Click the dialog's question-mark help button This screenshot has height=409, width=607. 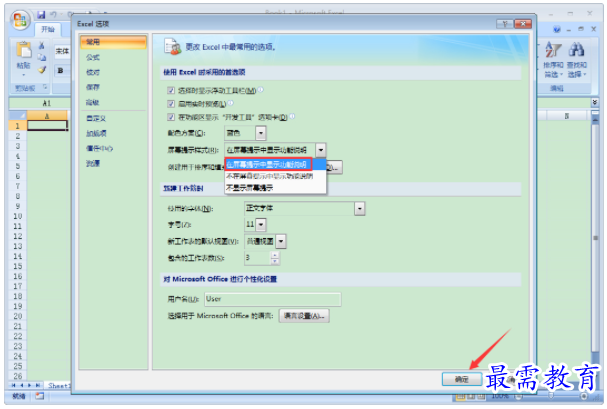click(505, 24)
